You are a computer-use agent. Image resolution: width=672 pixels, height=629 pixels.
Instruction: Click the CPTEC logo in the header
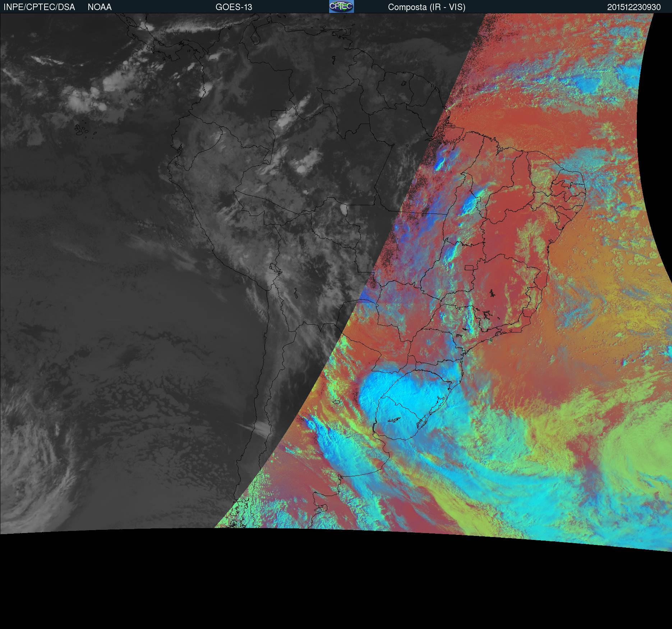[x=341, y=6]
